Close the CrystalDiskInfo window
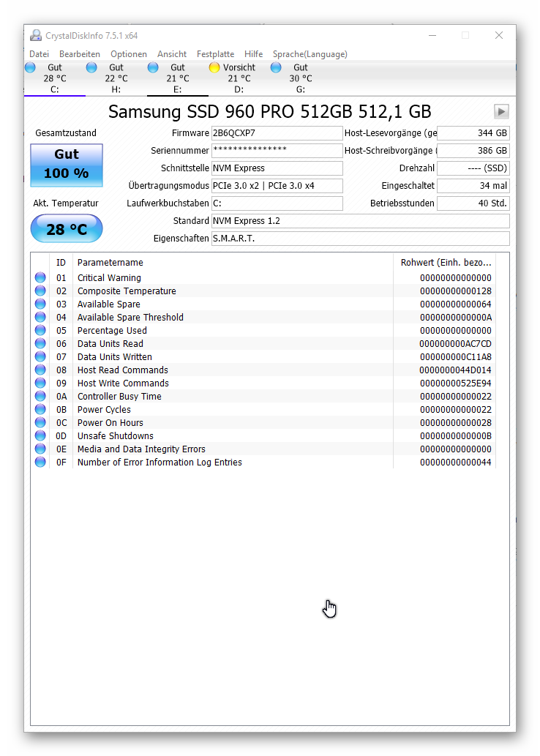This screenshot has height=756, width=540. tap(499, 35)
